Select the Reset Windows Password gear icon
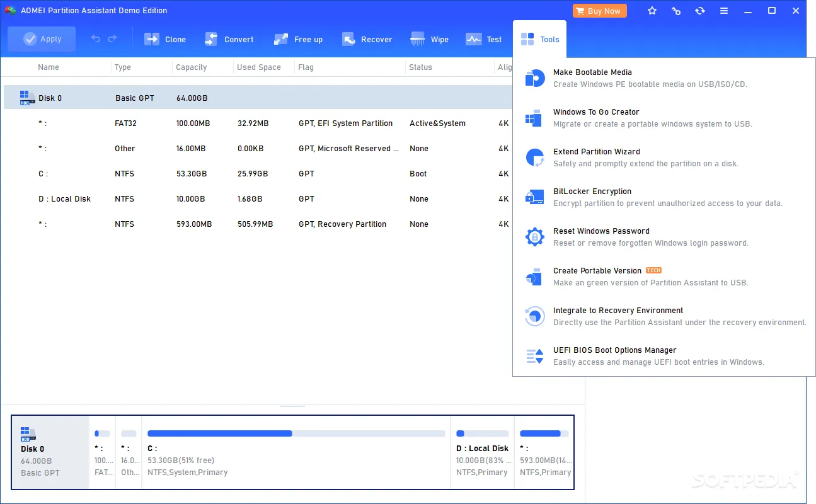816x504 pixels. [534, 237]
